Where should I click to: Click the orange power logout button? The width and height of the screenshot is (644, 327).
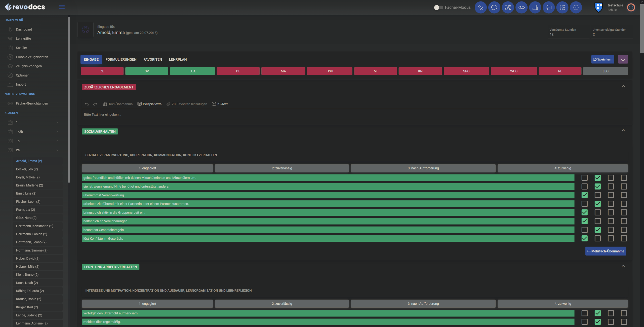coord(631,8)
